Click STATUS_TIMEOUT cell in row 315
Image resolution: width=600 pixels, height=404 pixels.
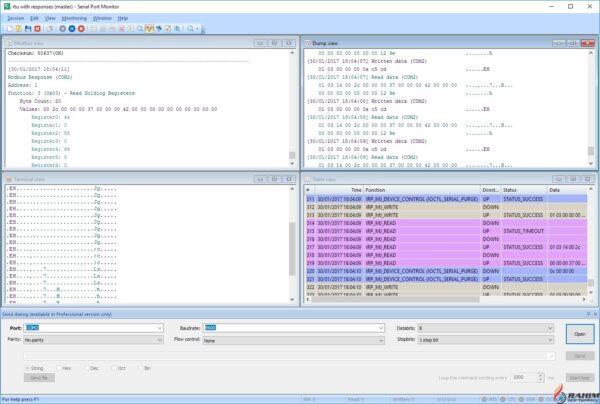pos(523,231)
